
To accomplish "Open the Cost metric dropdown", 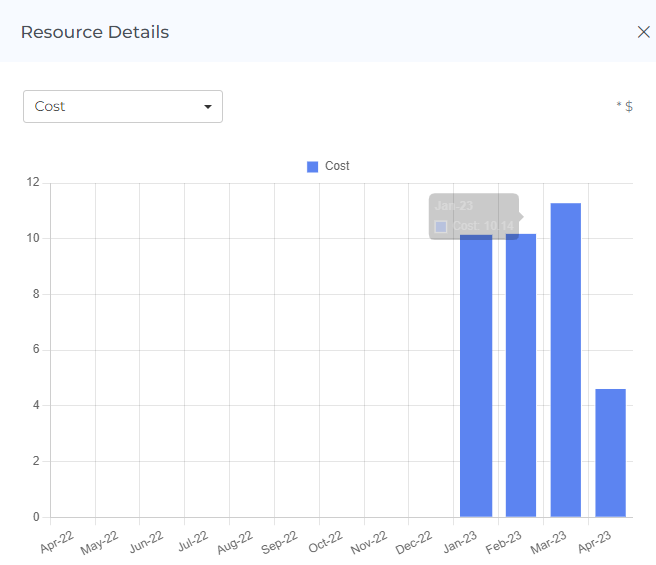I will [122, 106].
